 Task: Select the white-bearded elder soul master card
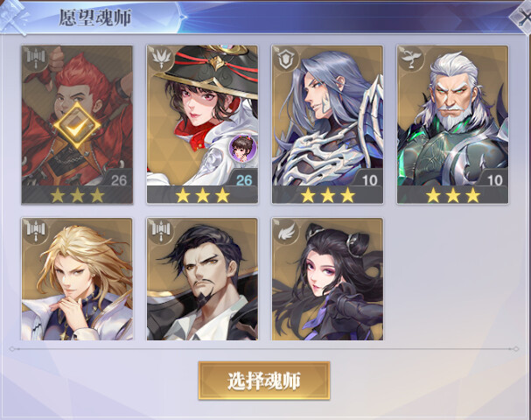click(453, 124)
